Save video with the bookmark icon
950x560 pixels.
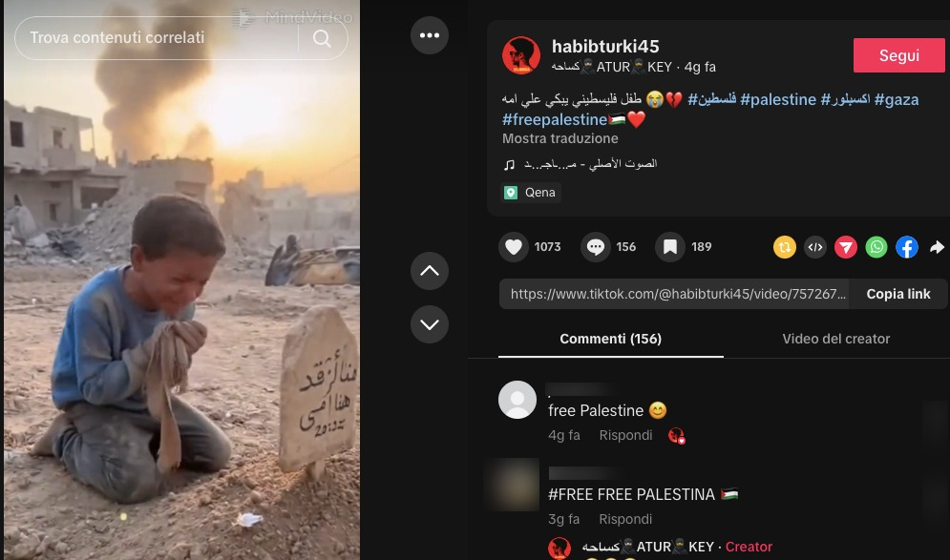(x=670, y=247)
